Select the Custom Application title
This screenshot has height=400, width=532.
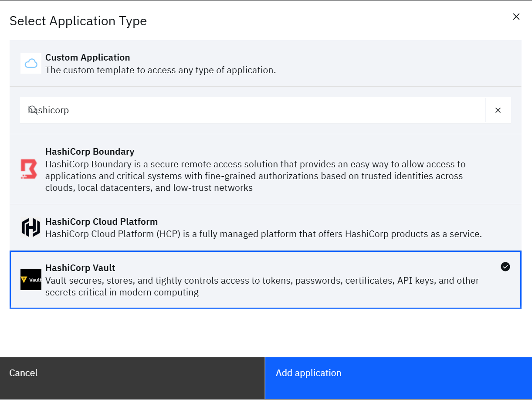coord(88,58)
